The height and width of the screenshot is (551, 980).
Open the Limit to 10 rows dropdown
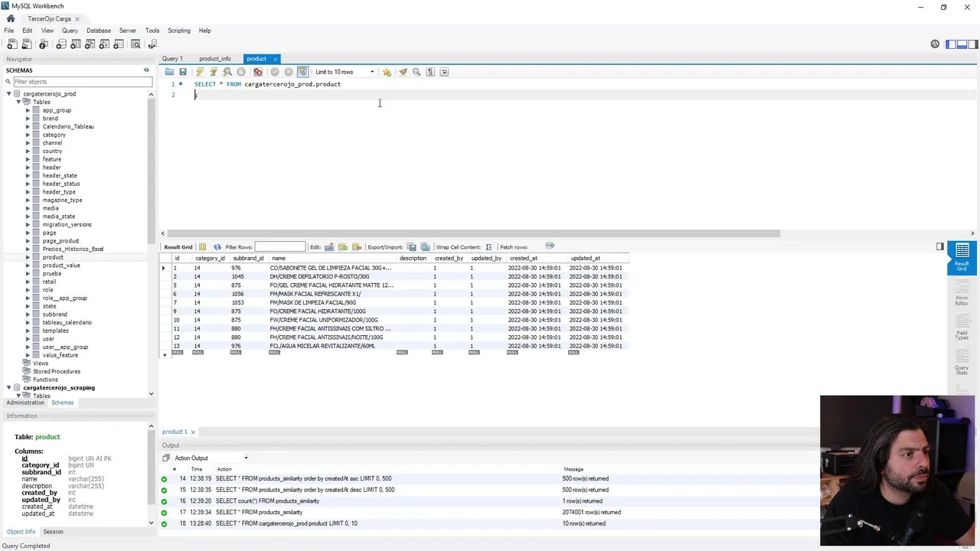[x=345, y=72]
